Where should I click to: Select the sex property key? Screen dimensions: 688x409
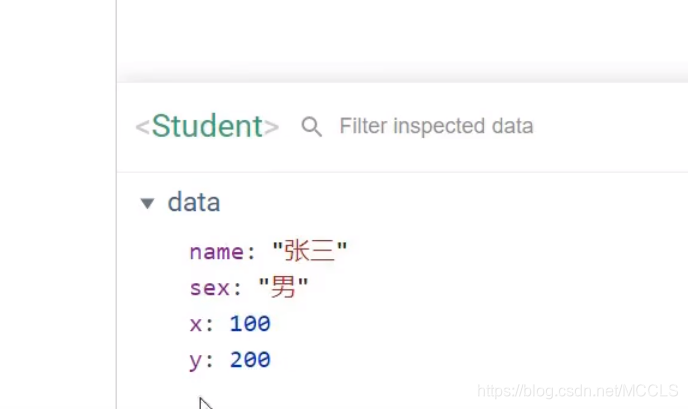[x=209, y=288]
